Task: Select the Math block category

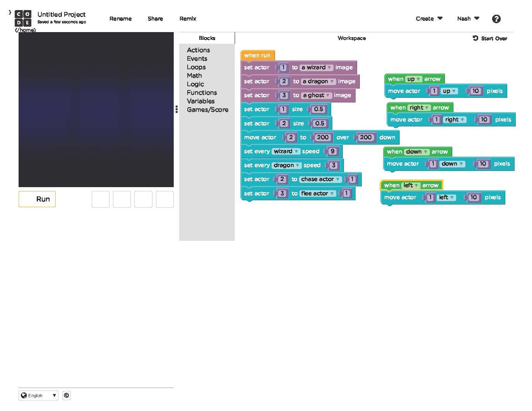Action: point(194,75)
